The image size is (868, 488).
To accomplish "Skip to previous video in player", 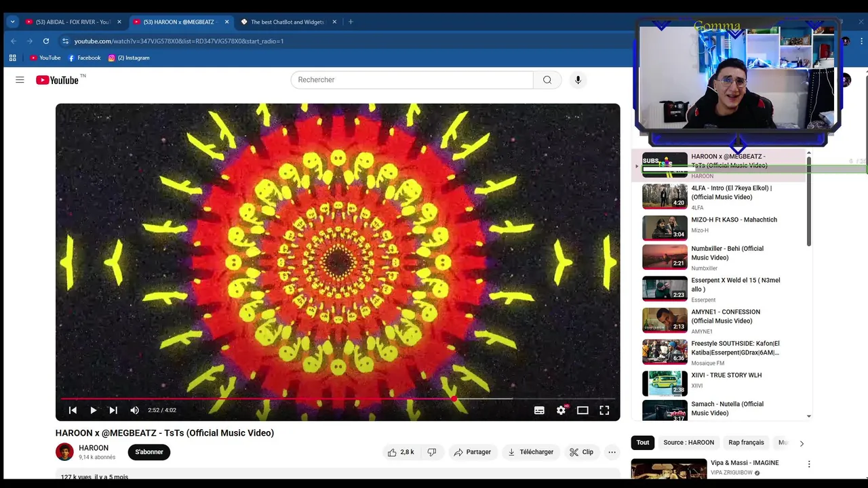I will [73, 410].
